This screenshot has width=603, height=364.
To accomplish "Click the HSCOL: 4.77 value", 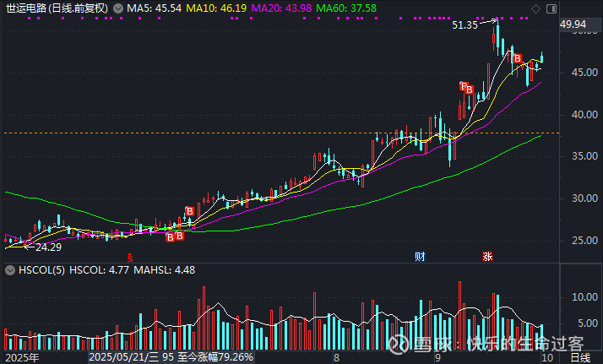I will (x=99, y=270).
